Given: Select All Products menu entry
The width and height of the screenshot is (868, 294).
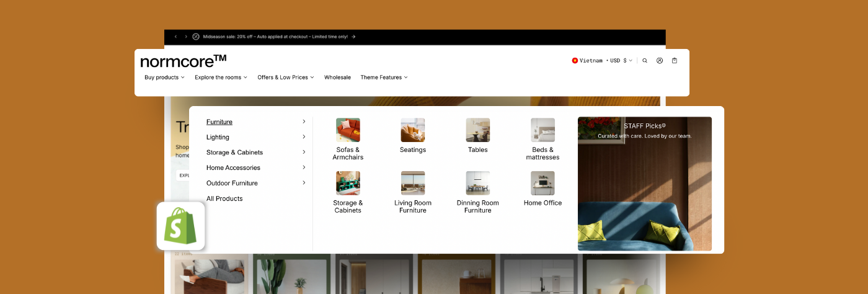Looking at the screenshot, I should [224, 198].
